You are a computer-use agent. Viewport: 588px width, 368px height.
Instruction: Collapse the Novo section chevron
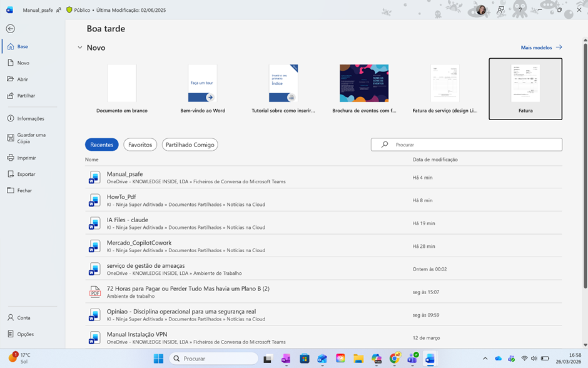click(80, 48)
